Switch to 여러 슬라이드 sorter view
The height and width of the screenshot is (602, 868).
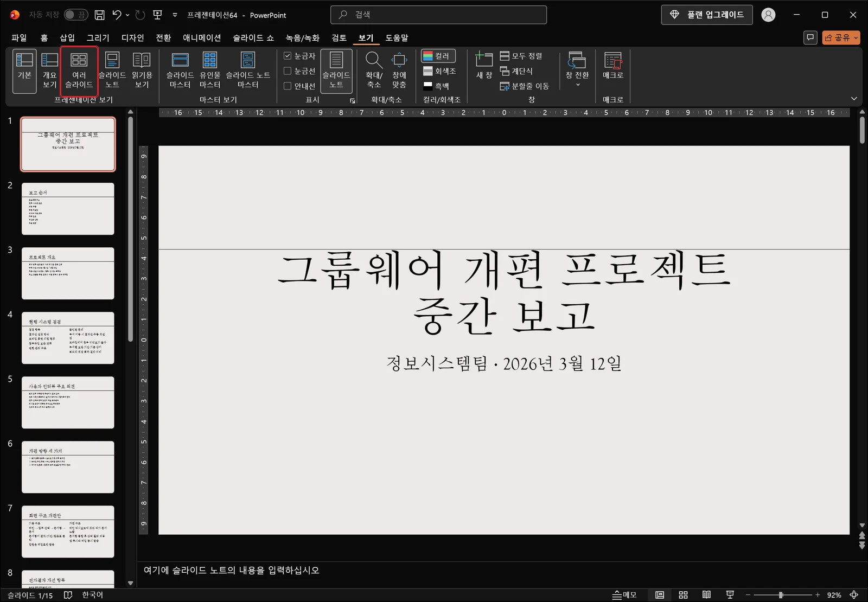click(79, 71)
